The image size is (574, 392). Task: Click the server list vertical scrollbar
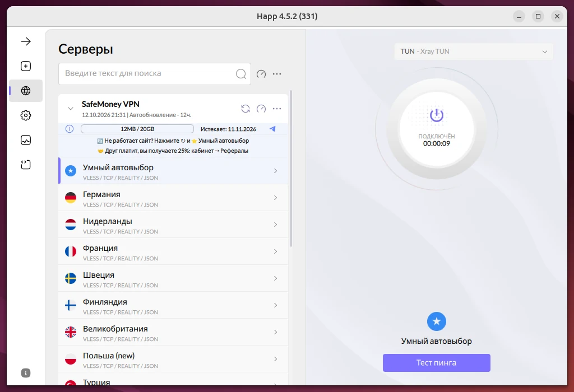[x=291, y=169]
